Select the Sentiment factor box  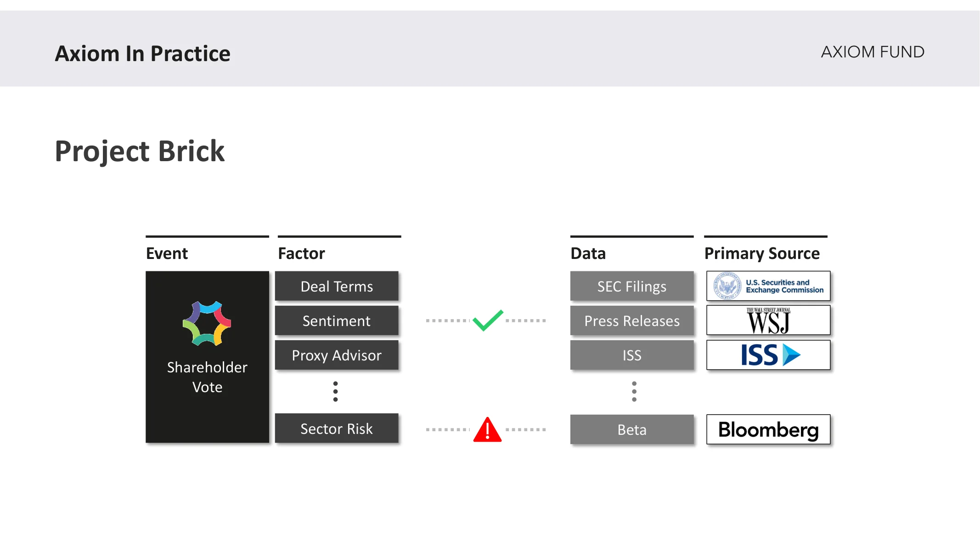337,320
